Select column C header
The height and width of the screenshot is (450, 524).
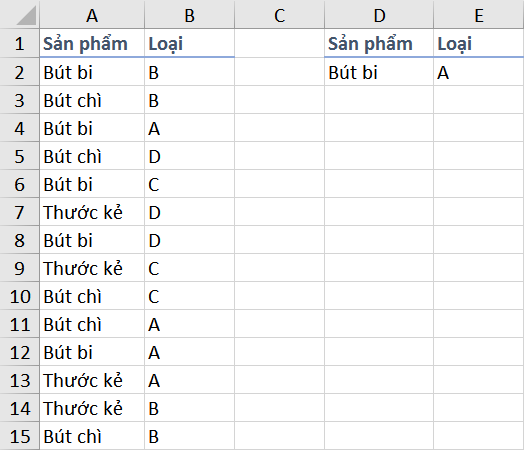pos(279,14)
